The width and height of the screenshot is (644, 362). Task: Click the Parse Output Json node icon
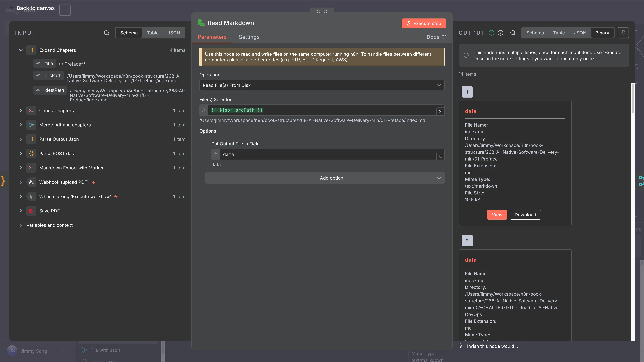tap(31, 139)
